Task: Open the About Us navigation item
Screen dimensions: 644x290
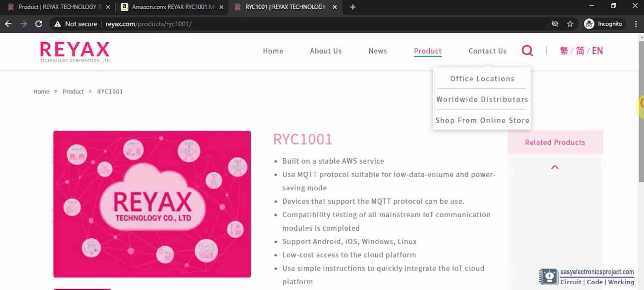Action: [326, 51]
